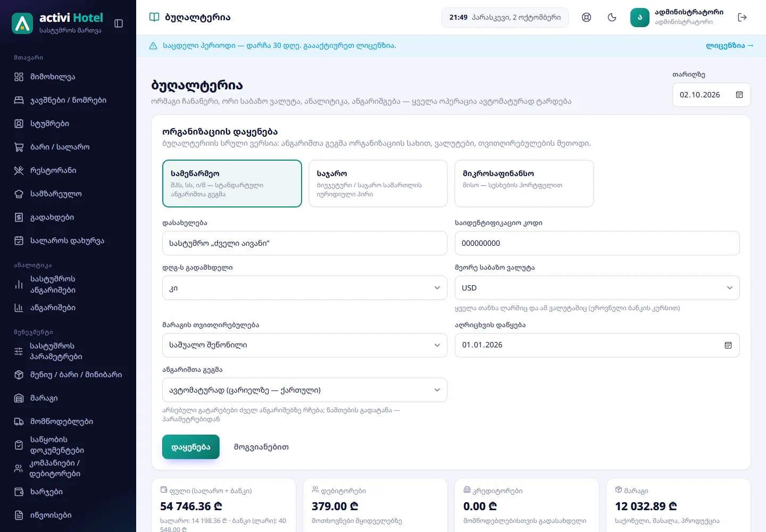Click the logout icon

[743, 18]
